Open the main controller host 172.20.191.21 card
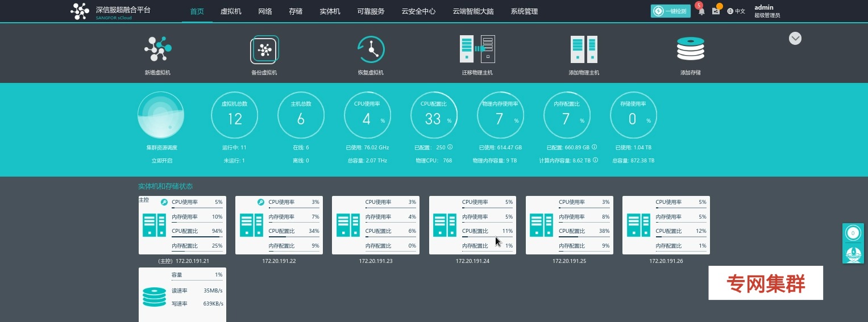The image size is (868, 322). (x=182, y=225)
